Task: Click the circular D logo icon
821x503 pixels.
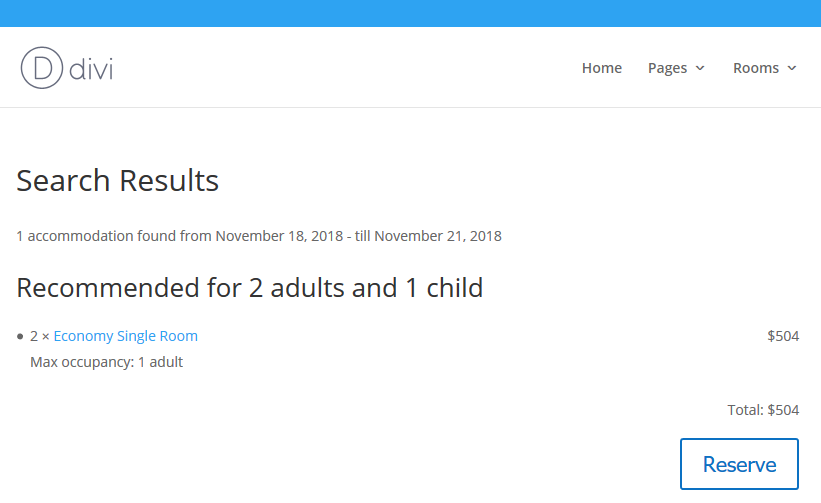Action: [x=42, y=68]
